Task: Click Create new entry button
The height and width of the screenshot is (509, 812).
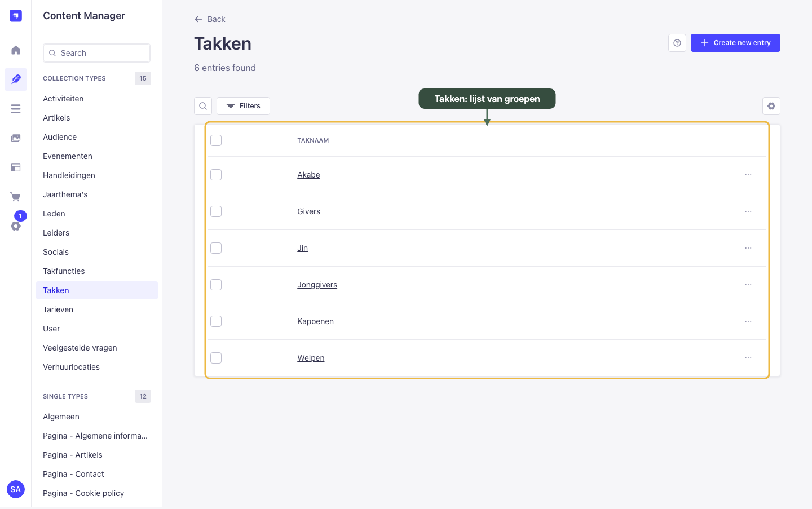Action: coord(735,43)
